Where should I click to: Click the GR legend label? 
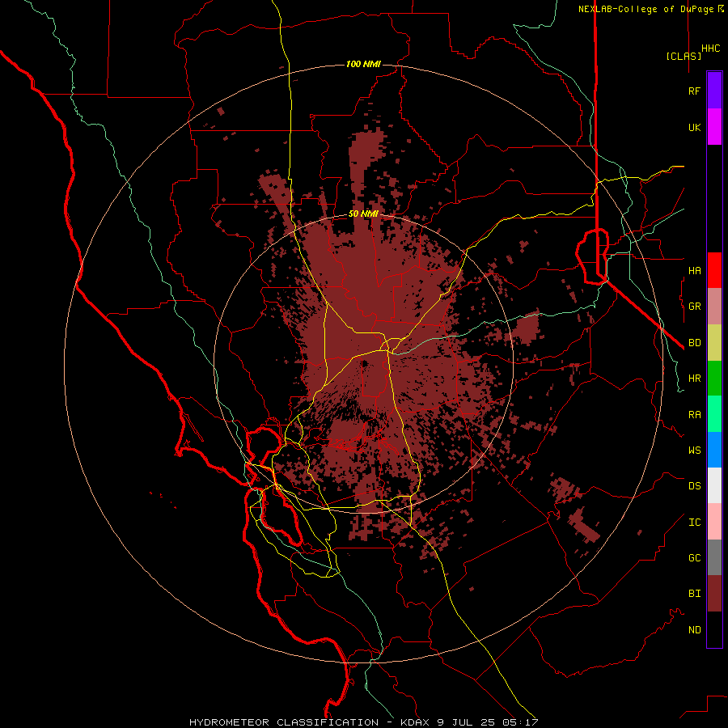coord(695,307)
